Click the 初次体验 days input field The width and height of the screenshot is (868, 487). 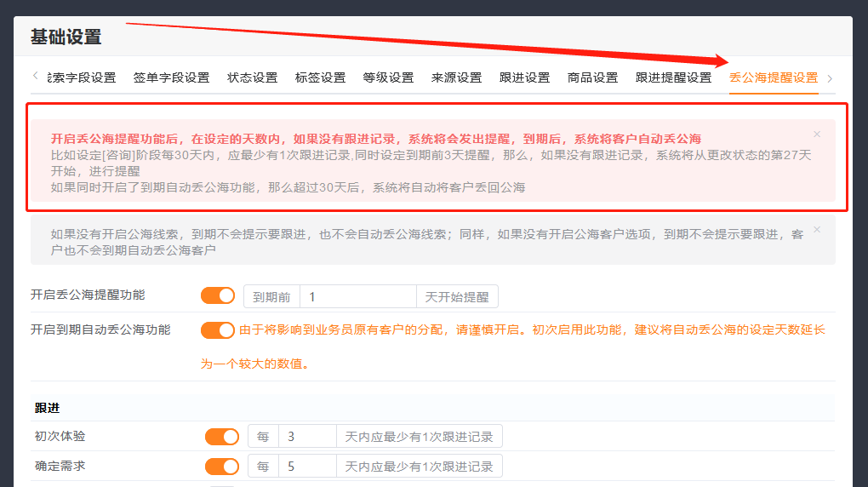click(306, 437)
